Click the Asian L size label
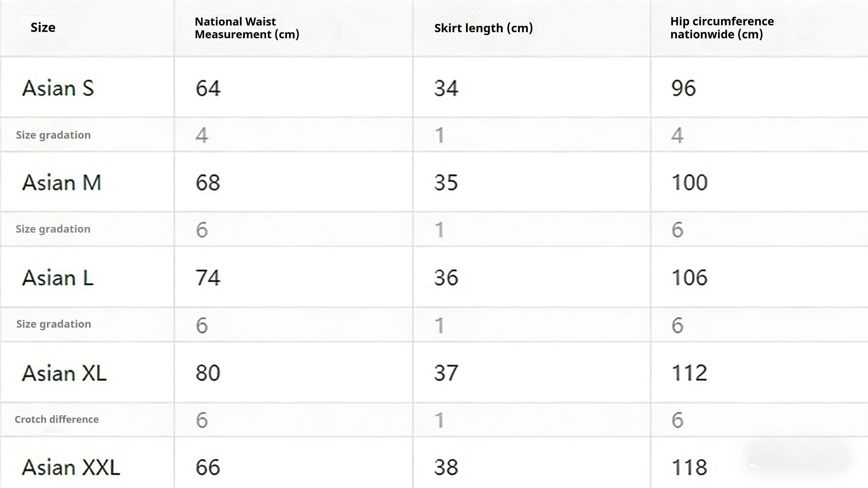868x488 pixels. point(58,278)
